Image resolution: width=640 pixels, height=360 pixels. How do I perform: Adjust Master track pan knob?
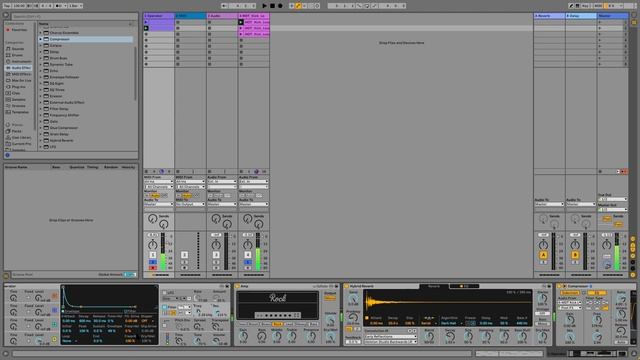coord(607,244)
